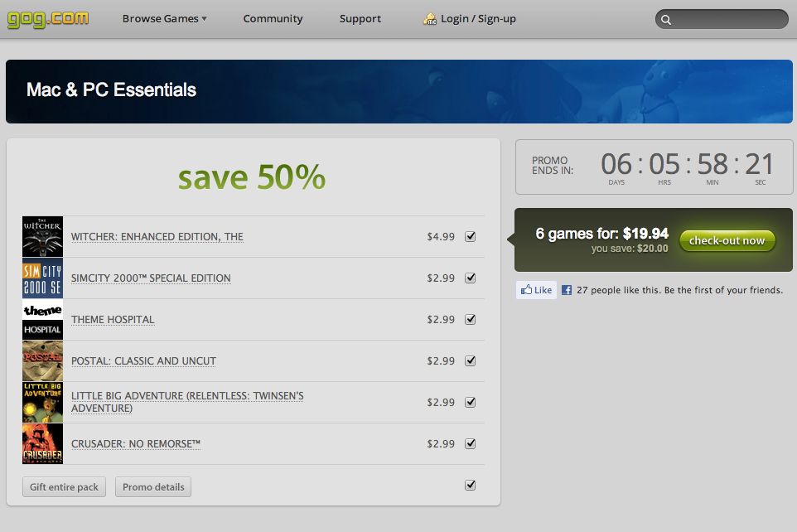Uncheck the Little Big Adventure checkbox
797x532 pixels.
pos(471,402)
